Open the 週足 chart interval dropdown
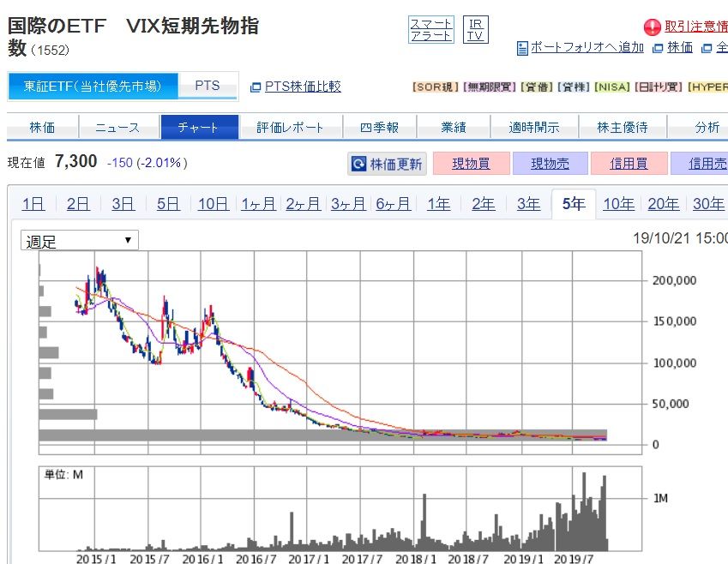This screenshot has height=564, width=728. pos(80,241)
